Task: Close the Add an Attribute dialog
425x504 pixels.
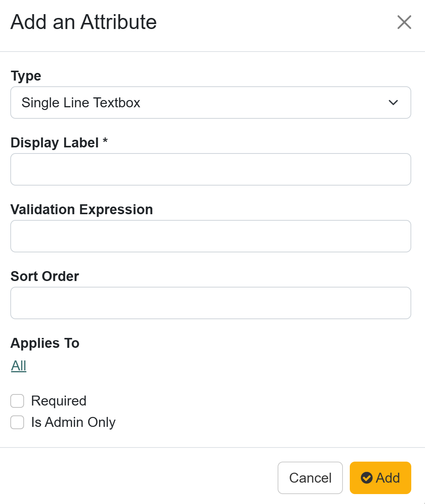Action: pos(404,22)
